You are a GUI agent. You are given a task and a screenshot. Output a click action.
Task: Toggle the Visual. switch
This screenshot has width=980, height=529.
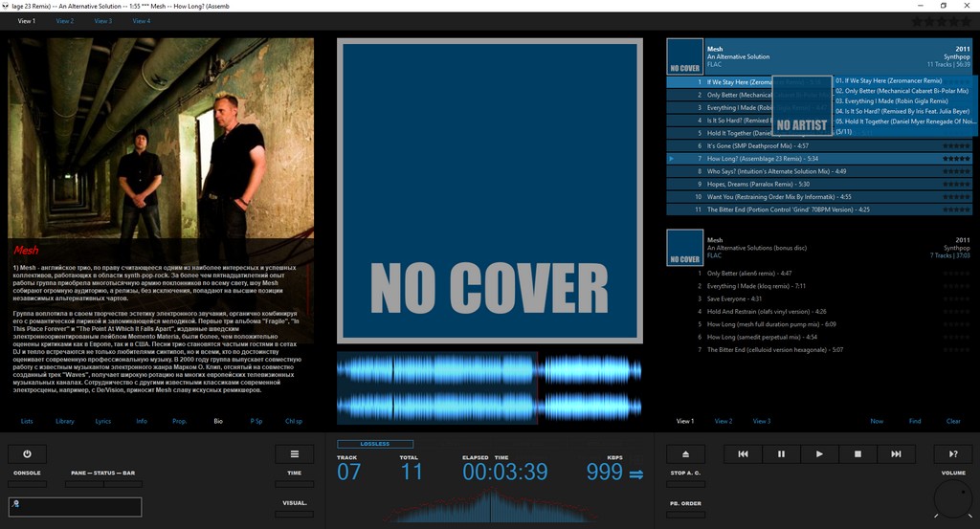pyautogui.click(x=294, y=514)
